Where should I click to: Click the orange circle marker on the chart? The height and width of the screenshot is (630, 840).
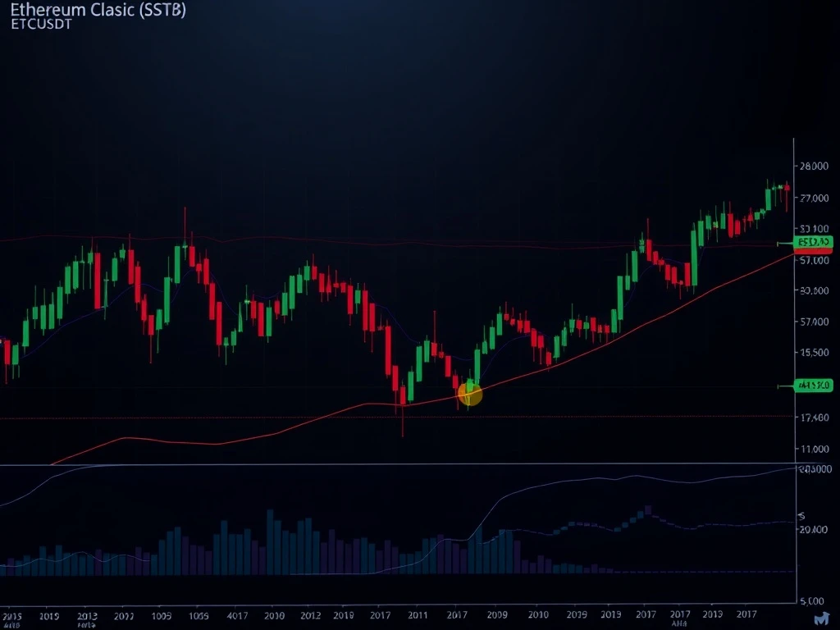[470, 395]
